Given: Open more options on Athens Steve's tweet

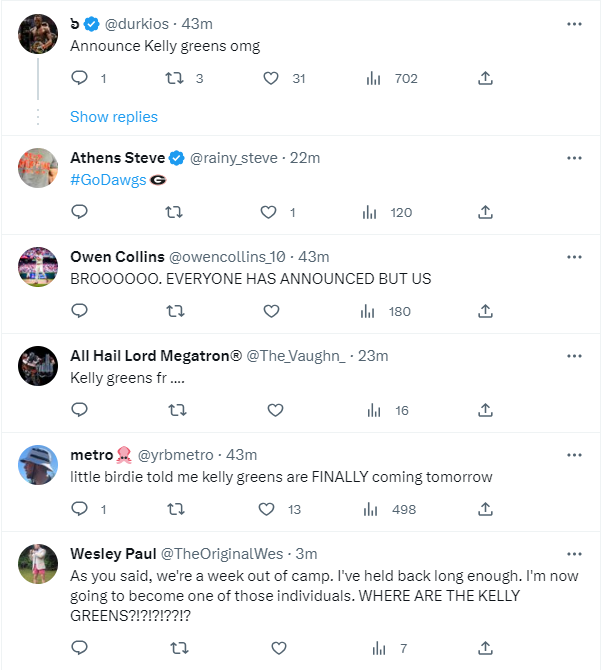Looking at the screenshot, I should 574,158.
